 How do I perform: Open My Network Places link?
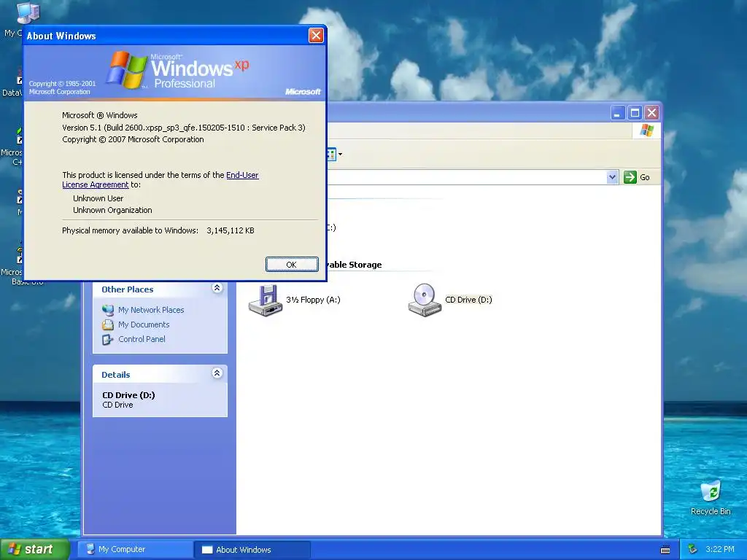click(x=151, y=310)
